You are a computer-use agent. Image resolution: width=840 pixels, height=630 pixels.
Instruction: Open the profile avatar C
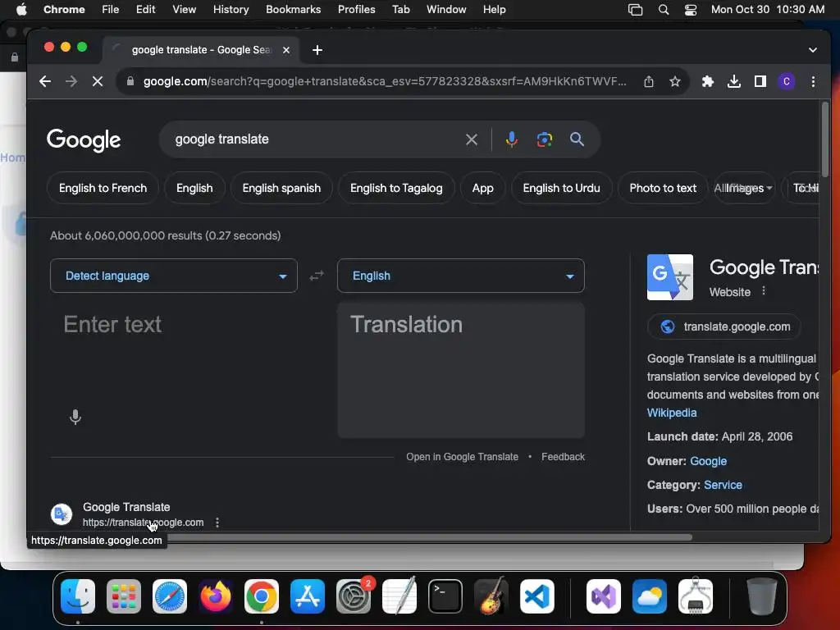787,81
